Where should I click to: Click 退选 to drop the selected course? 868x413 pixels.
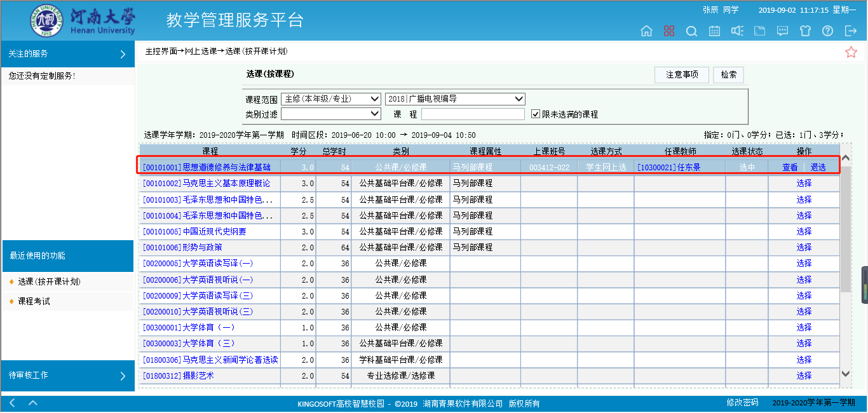pos(818,167)
